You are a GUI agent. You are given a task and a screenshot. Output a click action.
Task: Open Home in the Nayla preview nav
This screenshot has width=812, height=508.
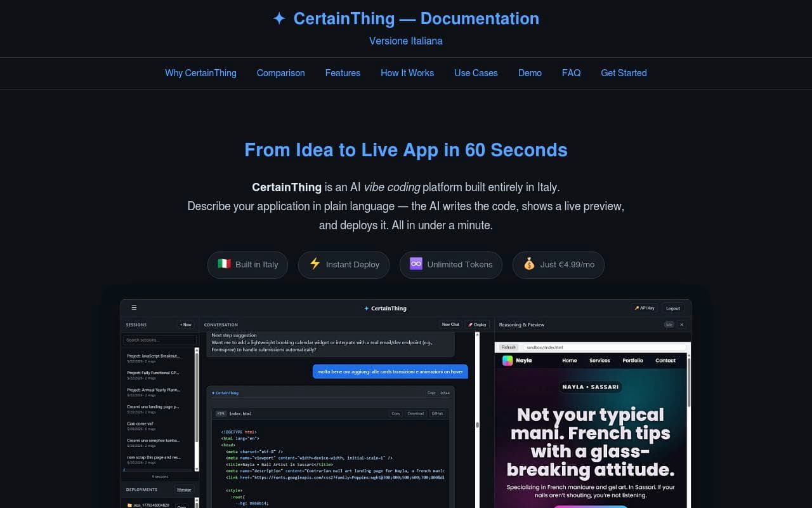pos(570,361)
